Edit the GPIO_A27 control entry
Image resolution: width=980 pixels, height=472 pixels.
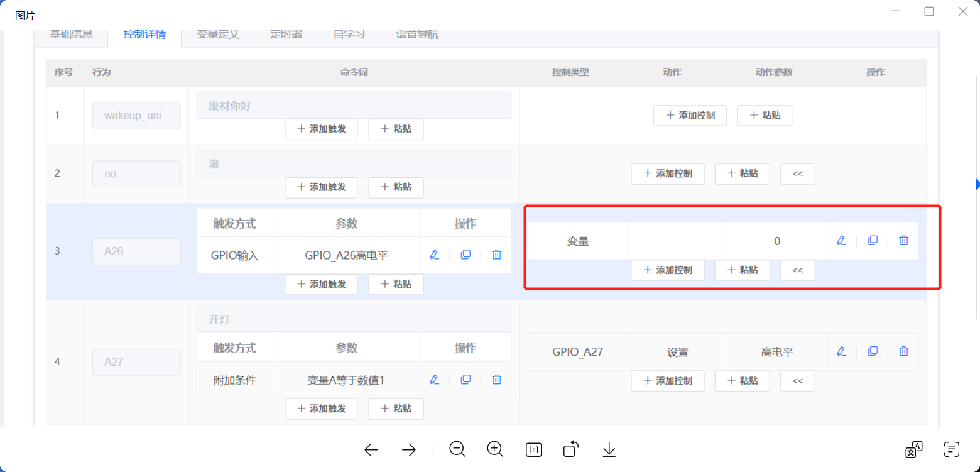click(841, 351)
